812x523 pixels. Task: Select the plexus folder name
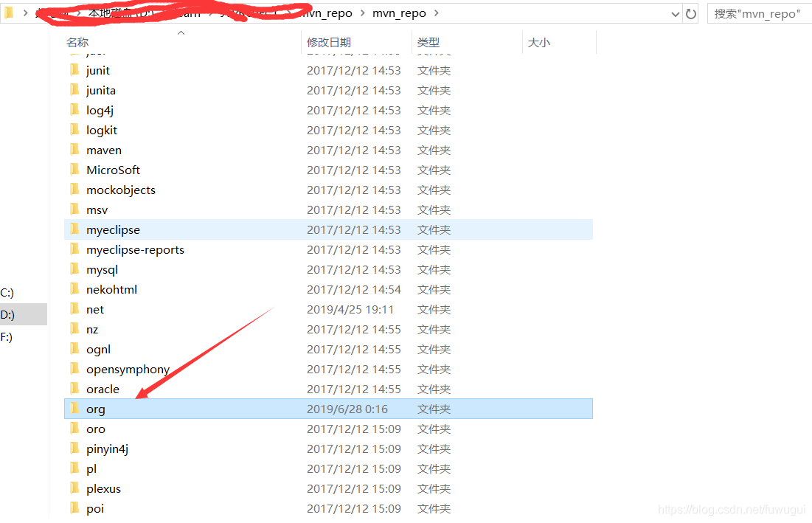pos(103,489)
